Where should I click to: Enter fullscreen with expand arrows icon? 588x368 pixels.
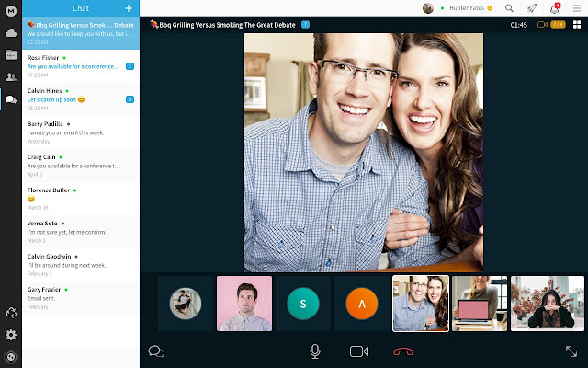tap(571, 351)
